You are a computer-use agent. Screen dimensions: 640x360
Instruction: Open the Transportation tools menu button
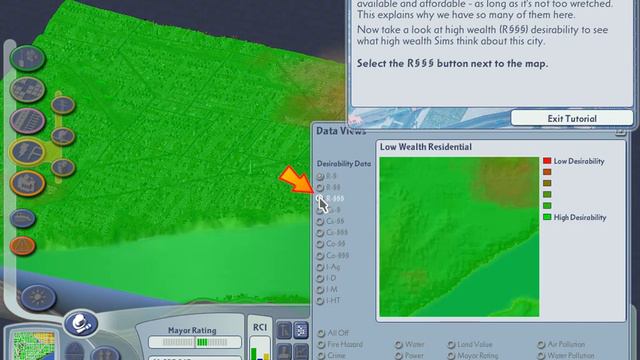[x=28, y=121]
